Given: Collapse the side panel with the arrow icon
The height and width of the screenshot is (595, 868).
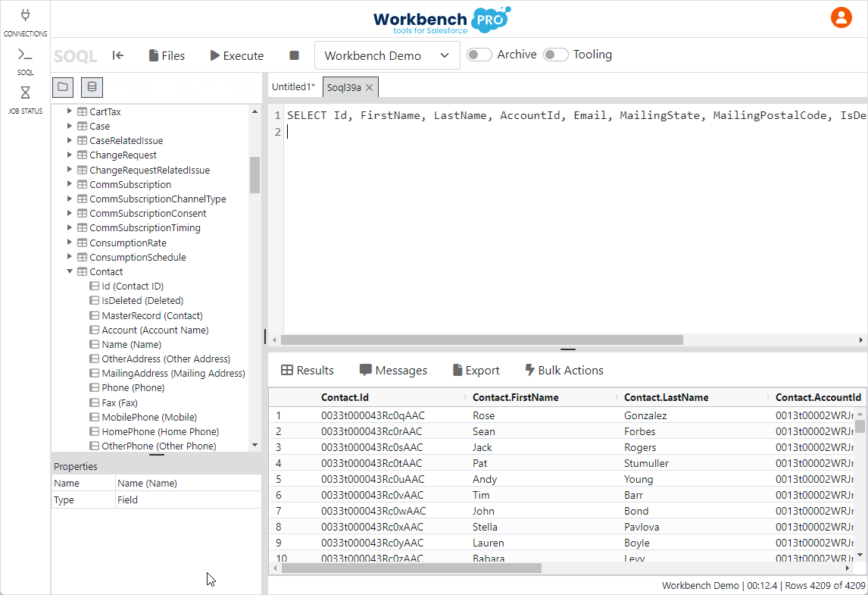Looking at the screenshot, I should coord(118,55).
